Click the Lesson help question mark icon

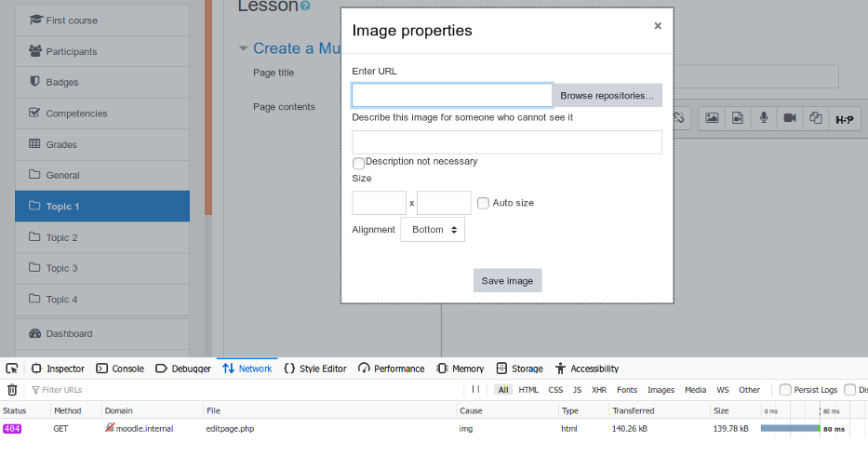[305, 7]
